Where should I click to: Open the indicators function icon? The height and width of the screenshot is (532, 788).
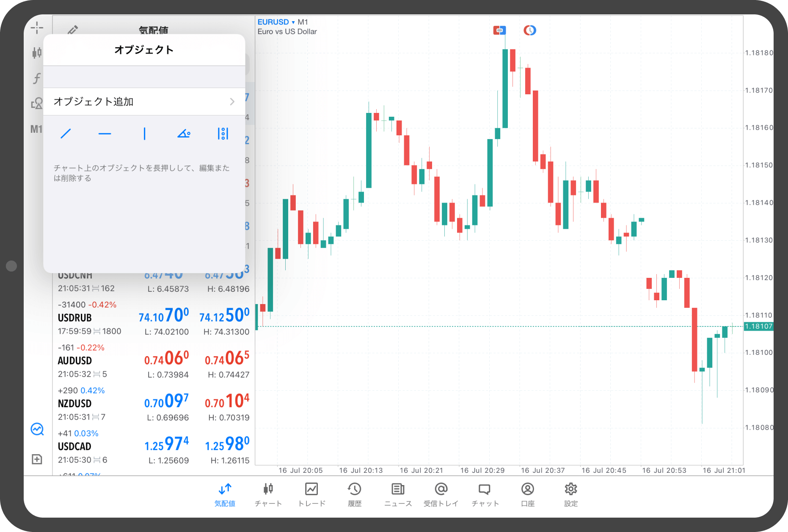37,78
